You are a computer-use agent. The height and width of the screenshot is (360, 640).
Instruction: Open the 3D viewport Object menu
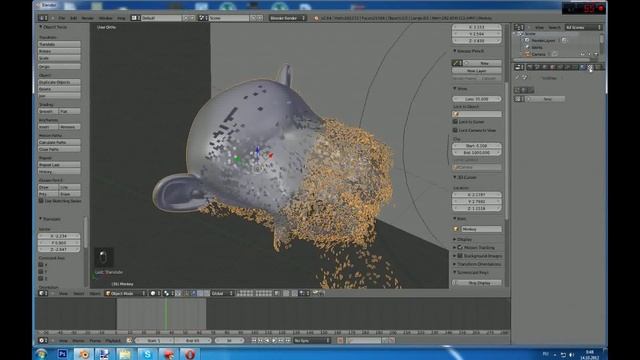(x=95, y=293)
